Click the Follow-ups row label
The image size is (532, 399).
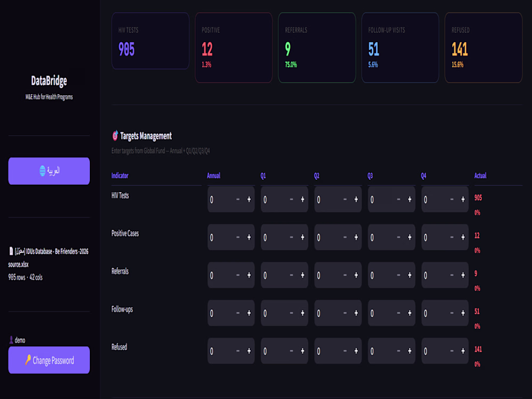tap(122, 309)
